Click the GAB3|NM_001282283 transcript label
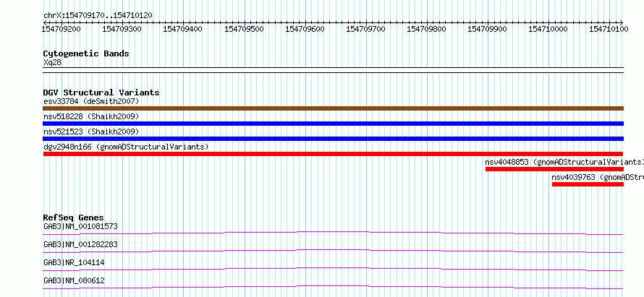The height and width of the screenshot is (297, 644). pos(80,244)
